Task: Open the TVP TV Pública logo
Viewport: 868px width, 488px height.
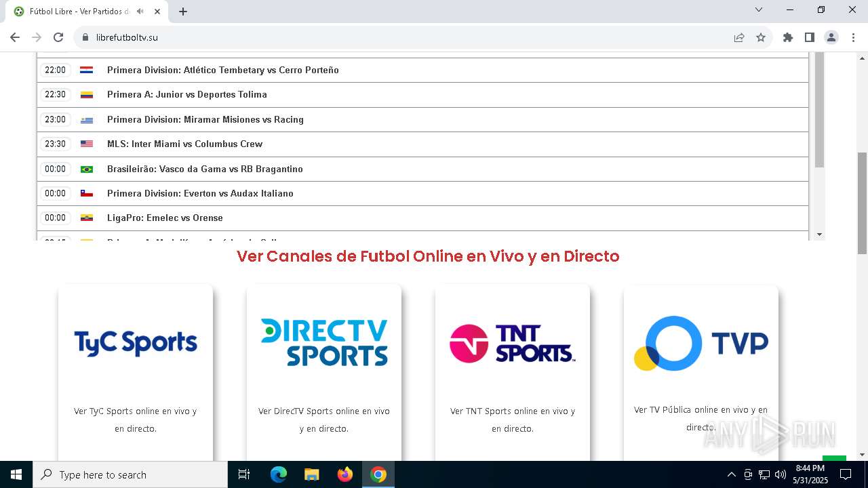Action: [x=701, y=343]
